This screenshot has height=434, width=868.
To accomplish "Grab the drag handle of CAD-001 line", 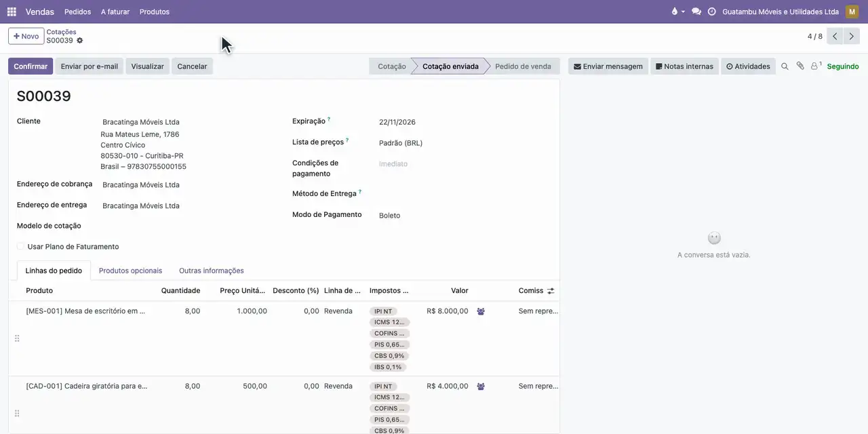I will [17, 414].
